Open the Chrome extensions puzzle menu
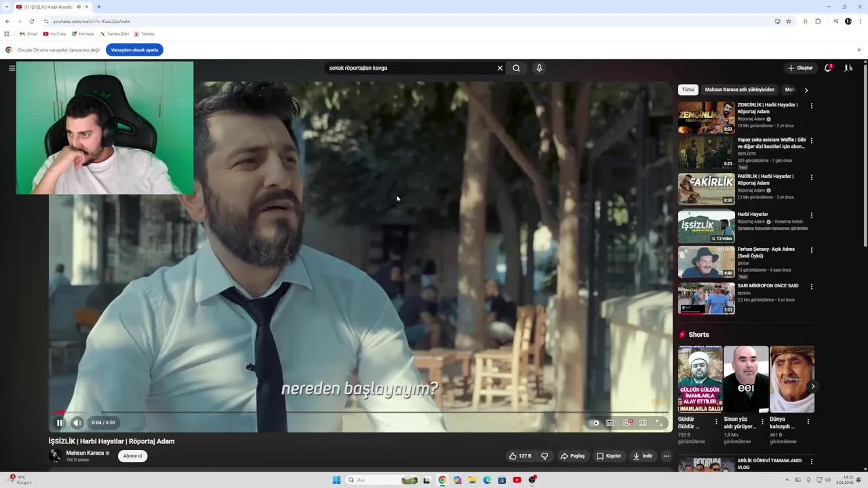 pos(818,21)
